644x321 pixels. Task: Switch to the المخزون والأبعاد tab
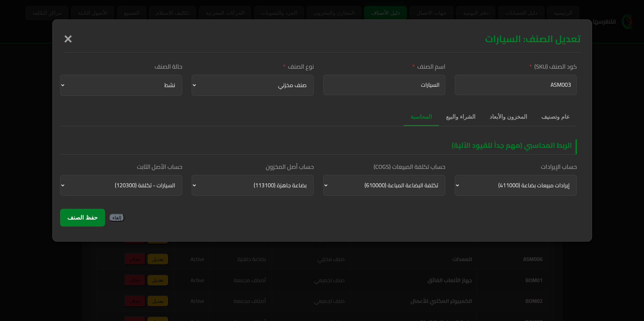coord(508,117)
